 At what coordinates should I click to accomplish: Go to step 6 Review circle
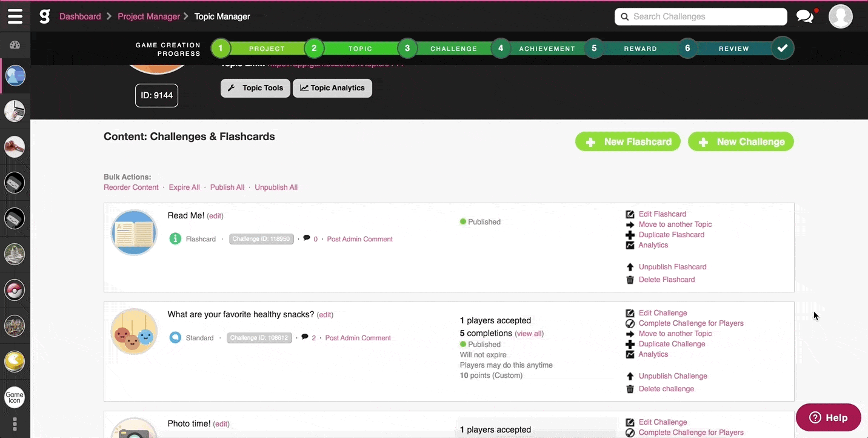tap(687, 48)
